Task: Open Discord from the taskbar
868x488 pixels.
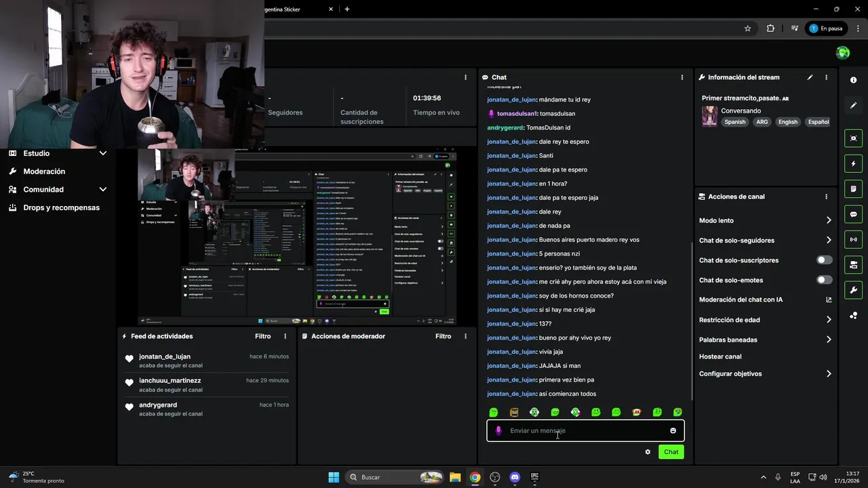Action: 515,477
